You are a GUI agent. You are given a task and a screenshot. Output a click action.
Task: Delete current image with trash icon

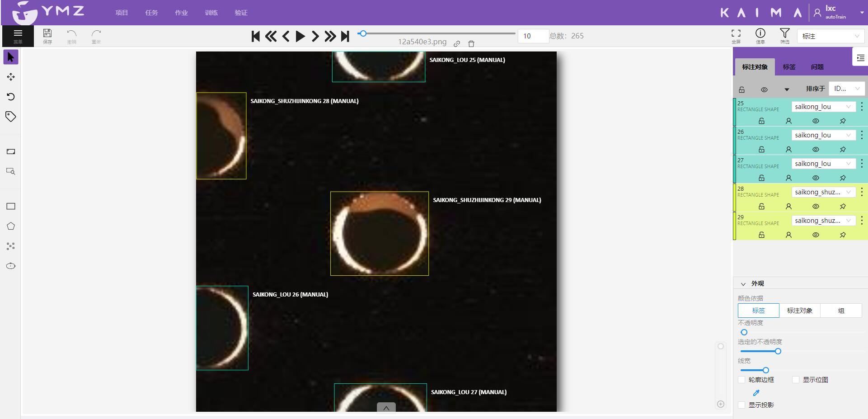tap(471, 44)
